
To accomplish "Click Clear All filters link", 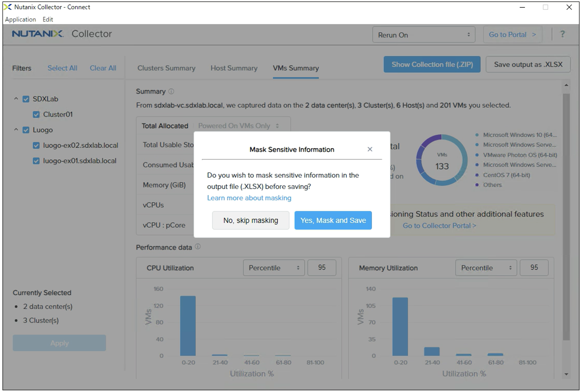I will (x=103, y=68).
